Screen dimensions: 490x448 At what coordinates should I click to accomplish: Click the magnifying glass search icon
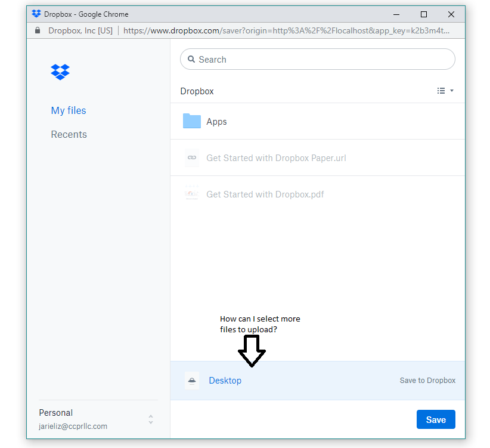(191, 59)
